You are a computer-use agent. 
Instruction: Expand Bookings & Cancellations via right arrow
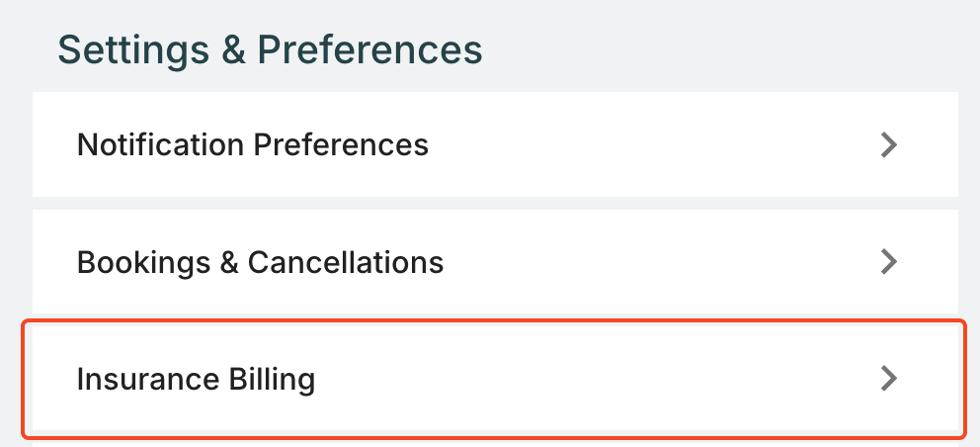[x=889, y=262]
